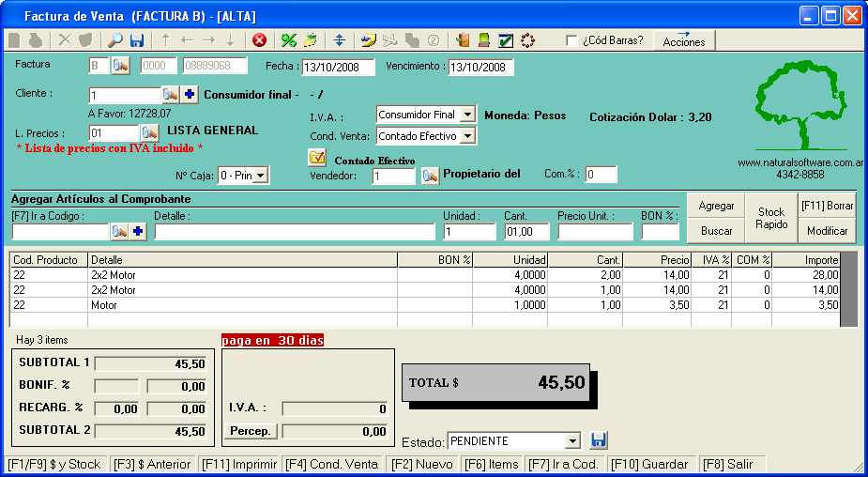Click the greyed-out left arrow toolbar icon
The height and width of the screenshot is (477, 868).
(187, 39)
